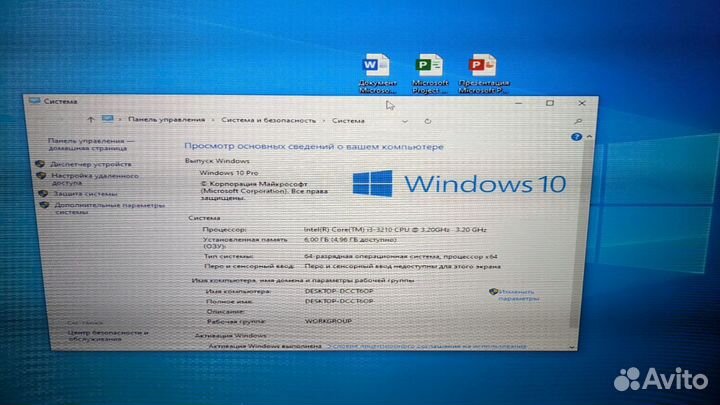Click the up-arrow navigation button
The image size is (720, 405).
click(x=91, y=120)
